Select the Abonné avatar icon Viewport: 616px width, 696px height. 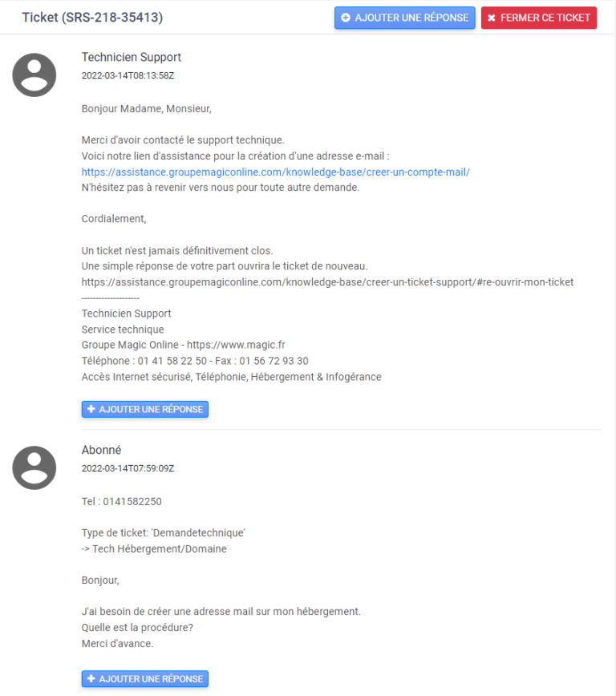pos(34,467)
